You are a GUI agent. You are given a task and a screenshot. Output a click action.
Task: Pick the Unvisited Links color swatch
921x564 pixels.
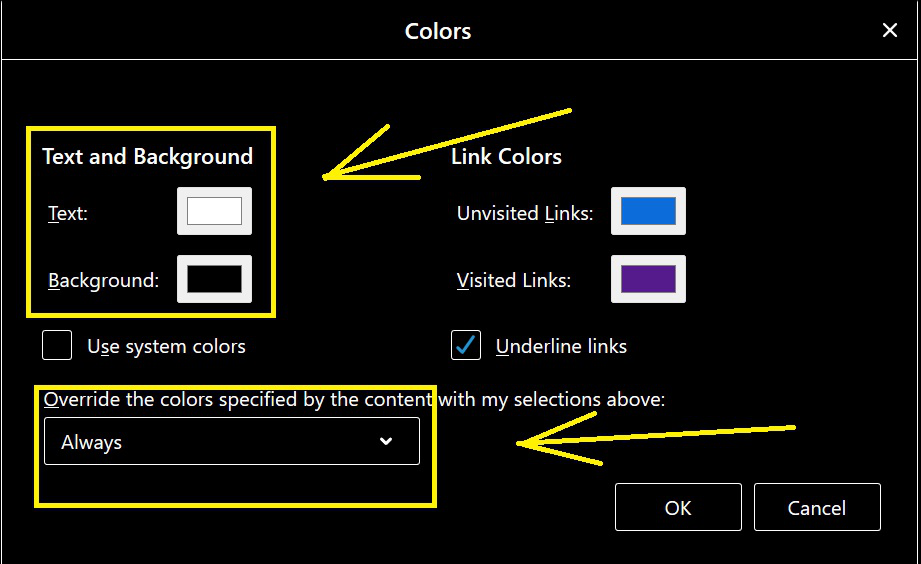tap(648, 211)
